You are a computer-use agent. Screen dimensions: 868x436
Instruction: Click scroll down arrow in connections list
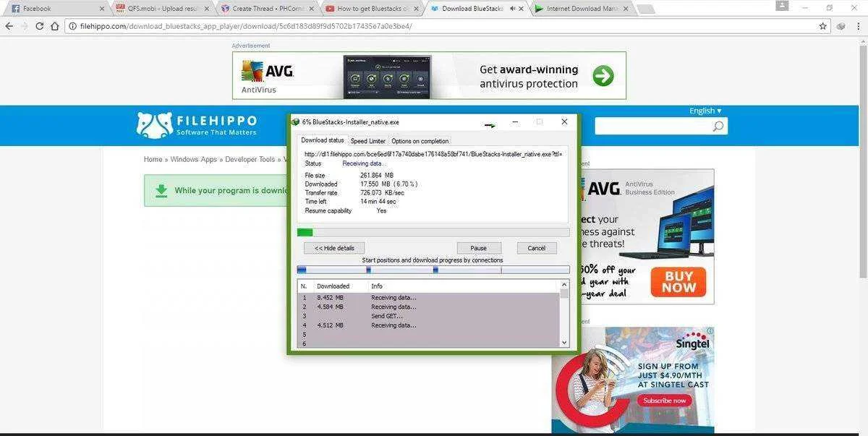[x=565, y=343]
